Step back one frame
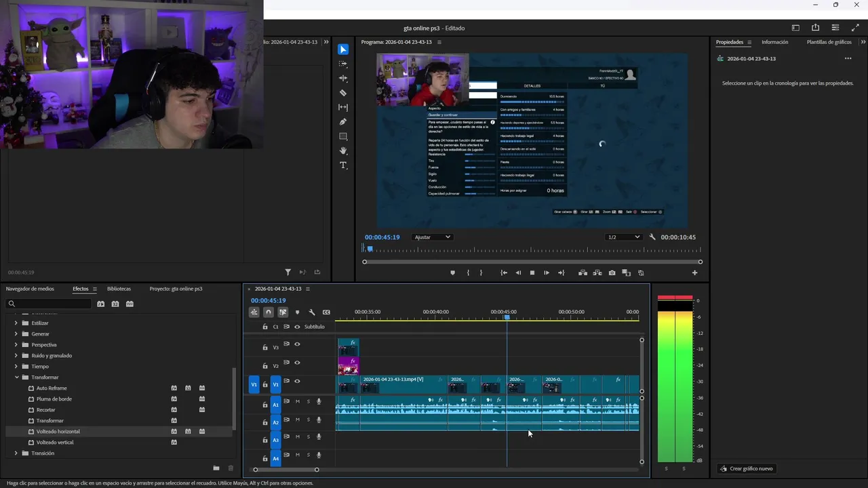Image resolution: width=868 pixels, height=488 pixels. [519, 272]
